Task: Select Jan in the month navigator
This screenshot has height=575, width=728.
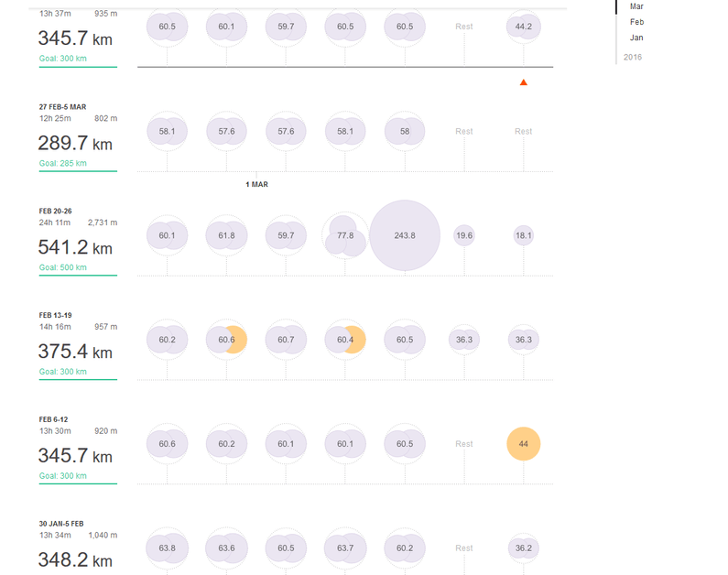Action: point(636,38)
